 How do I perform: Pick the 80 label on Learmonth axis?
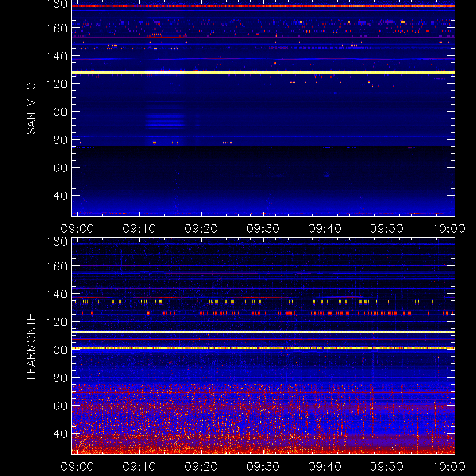tap(60, 378)
